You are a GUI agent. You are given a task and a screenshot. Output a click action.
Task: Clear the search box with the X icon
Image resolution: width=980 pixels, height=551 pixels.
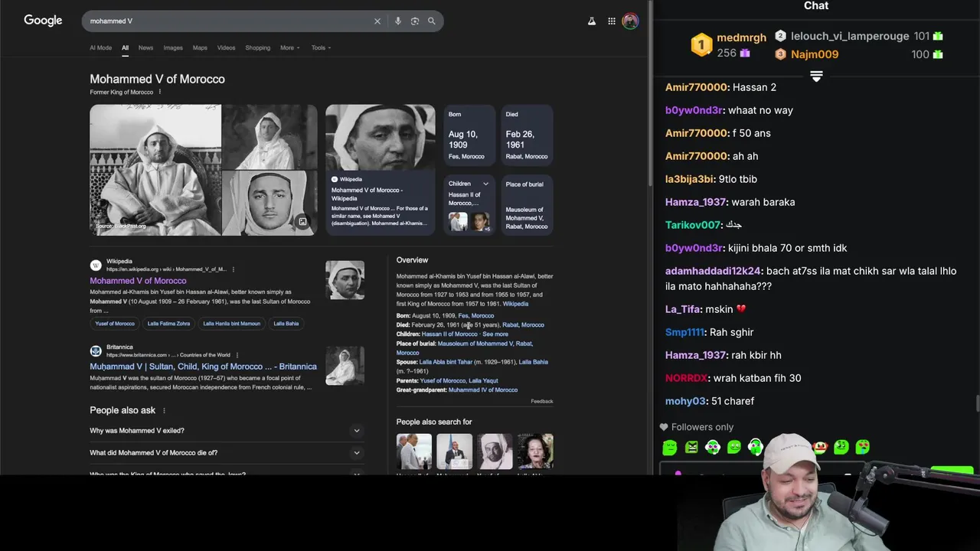[x=377, y=21]
